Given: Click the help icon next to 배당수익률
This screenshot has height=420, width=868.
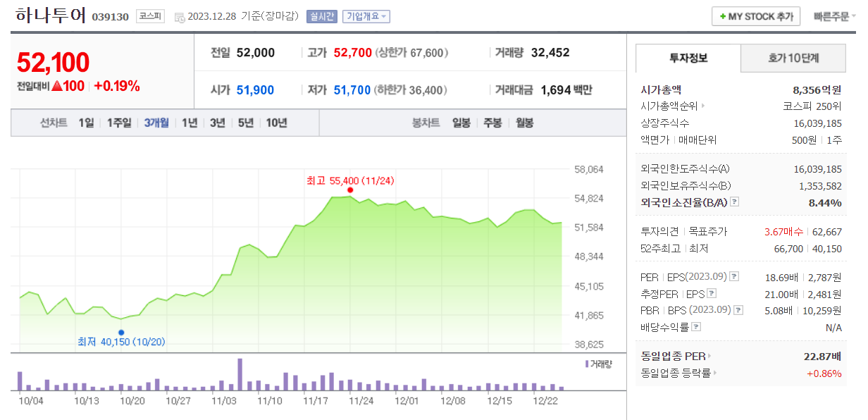Looking at the screenshot, I should (x=696, y=327).
